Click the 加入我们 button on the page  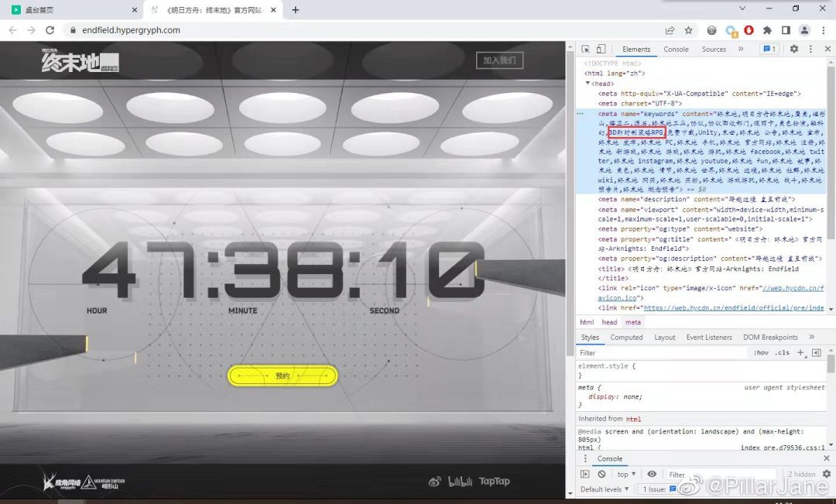tap(499, 60)
